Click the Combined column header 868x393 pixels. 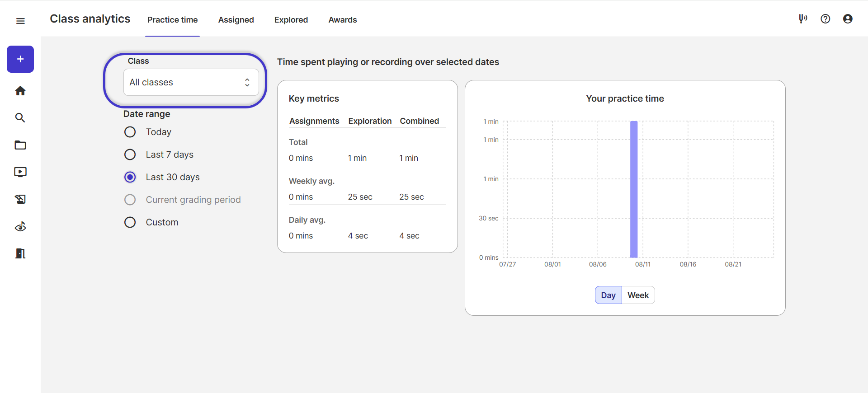click(420, 121)
